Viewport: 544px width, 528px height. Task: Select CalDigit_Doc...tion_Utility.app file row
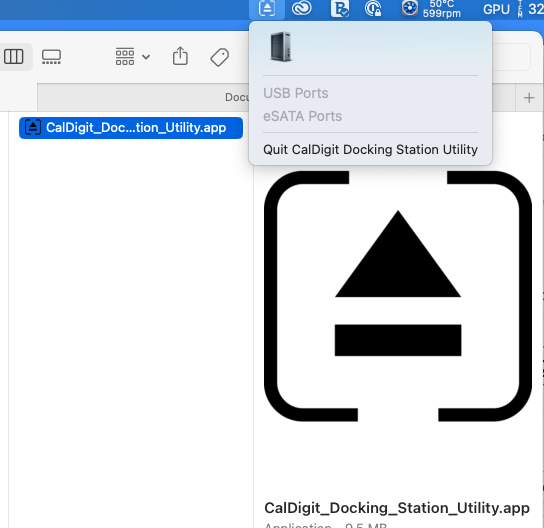tap(131, 128)
